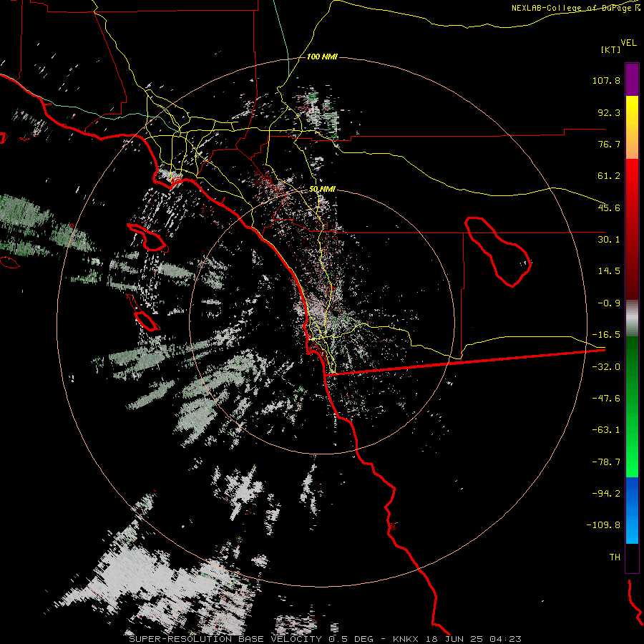Select the 76.7 velocity scale value

tap(609, 144)
